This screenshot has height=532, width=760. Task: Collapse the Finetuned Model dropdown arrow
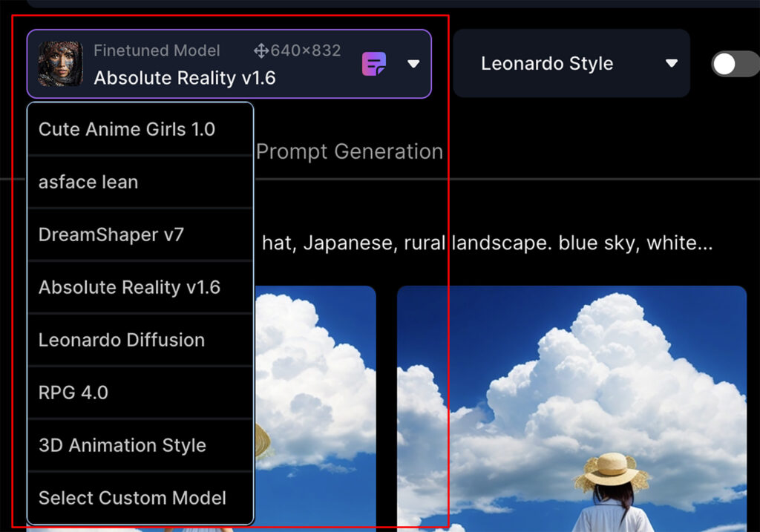tap(413, 64)
